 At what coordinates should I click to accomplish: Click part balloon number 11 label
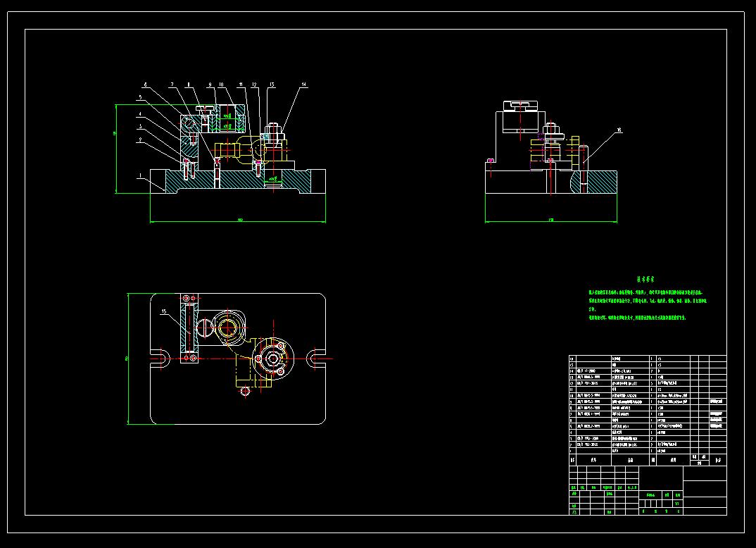point(241,85)
